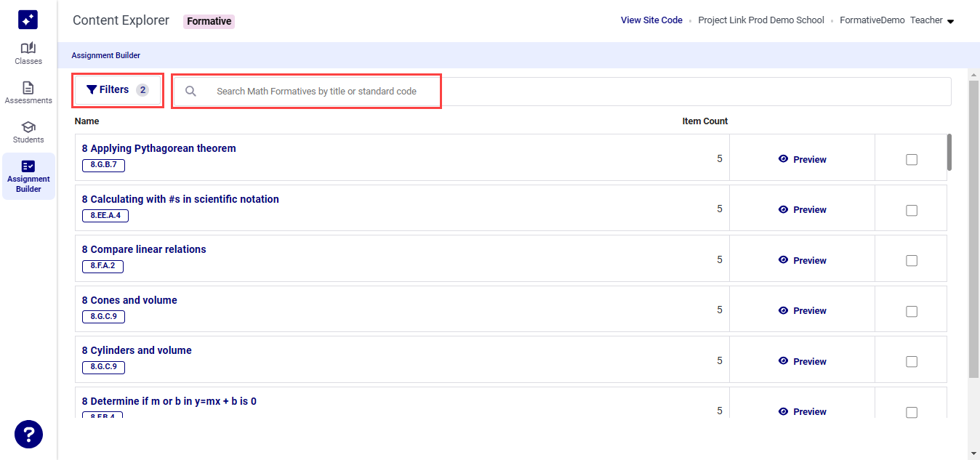Open the help question mark icon

pos(28,434)
